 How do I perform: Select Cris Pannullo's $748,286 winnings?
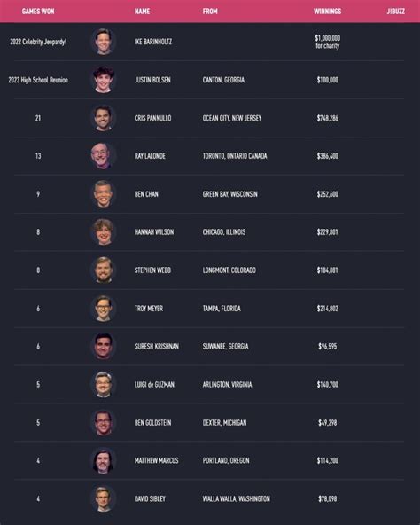328,118
